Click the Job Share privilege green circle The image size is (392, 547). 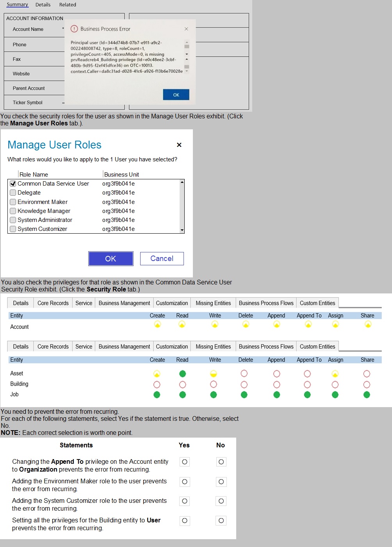367,395
